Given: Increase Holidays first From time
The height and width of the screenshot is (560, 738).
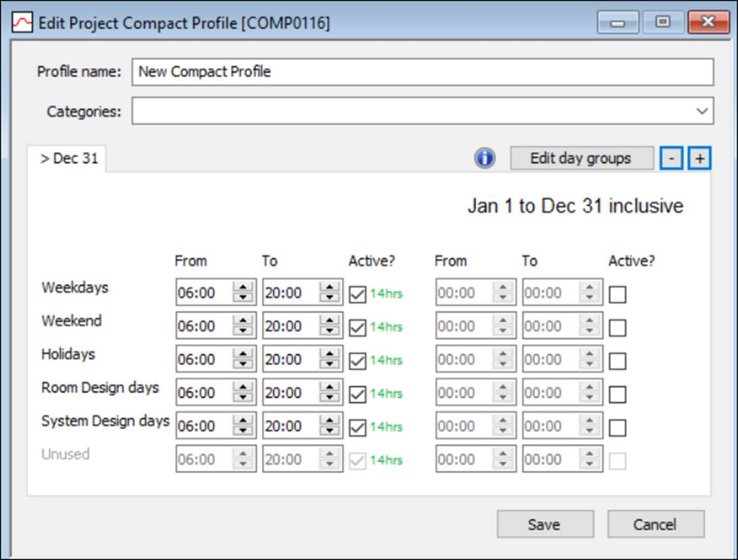Looking at the screenshot, I should coord(243,354).
